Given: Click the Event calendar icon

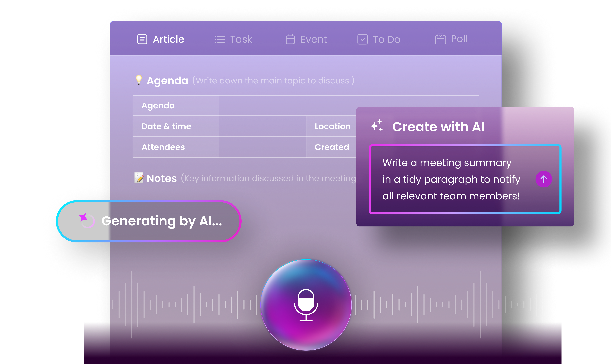Looking at the screenshot, I should pyautogui.click(x=290, y=39).
